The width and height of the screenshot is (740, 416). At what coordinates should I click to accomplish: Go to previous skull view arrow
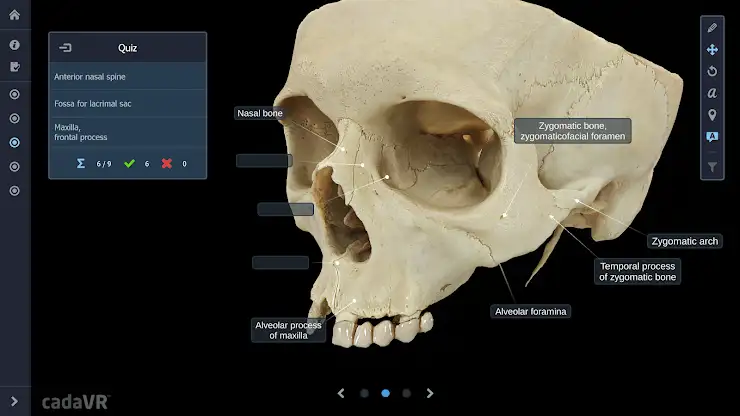point(341,393)
